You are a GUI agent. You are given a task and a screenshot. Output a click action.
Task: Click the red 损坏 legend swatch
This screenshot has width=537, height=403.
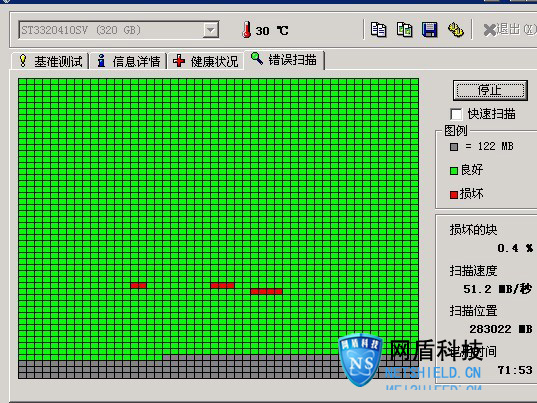point(454,195)
